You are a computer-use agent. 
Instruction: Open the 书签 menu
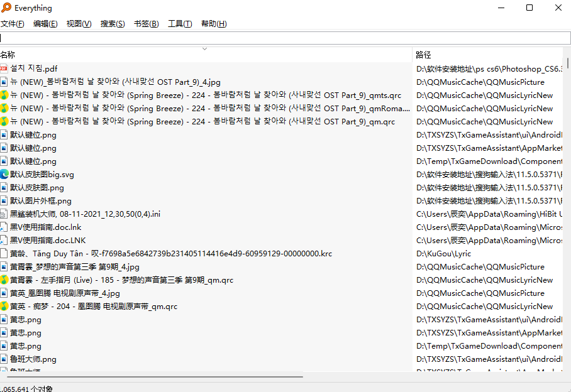146,23
